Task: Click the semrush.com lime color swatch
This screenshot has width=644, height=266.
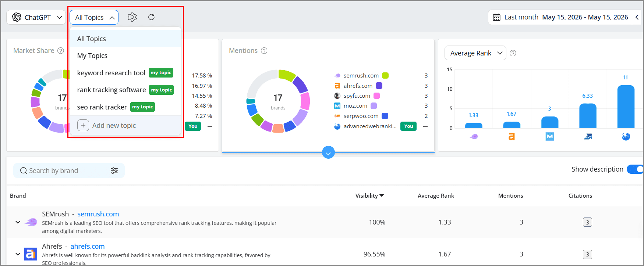Action: coord(385,76)
